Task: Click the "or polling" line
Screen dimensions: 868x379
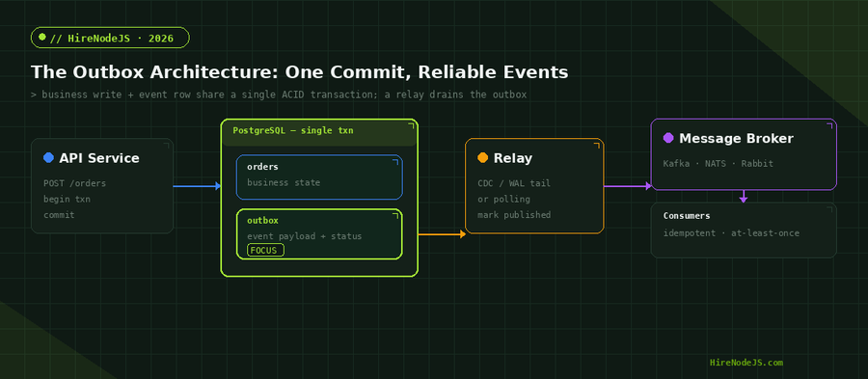Action: click(503, 199)
